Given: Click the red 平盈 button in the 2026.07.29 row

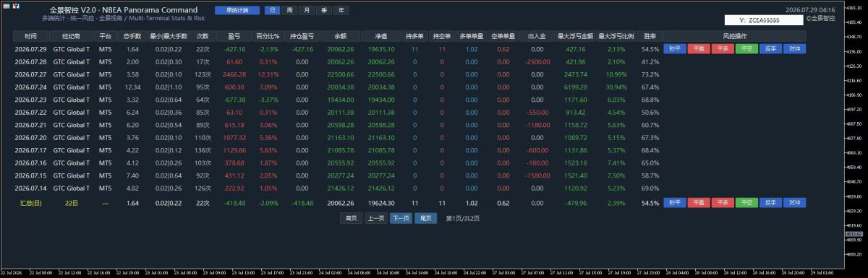Looking at the screenshot, I should coord(698,49).
